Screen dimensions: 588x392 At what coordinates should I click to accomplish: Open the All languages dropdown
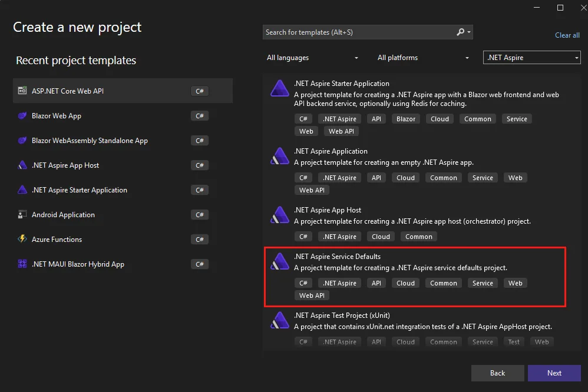coord(312,57)
